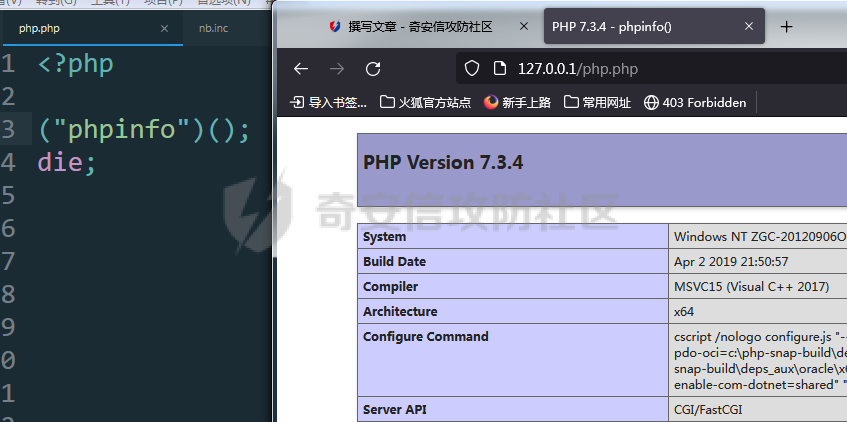
Task: Select the MSVC15 (Visual C++ 2017) value
Action: [751, 286]
